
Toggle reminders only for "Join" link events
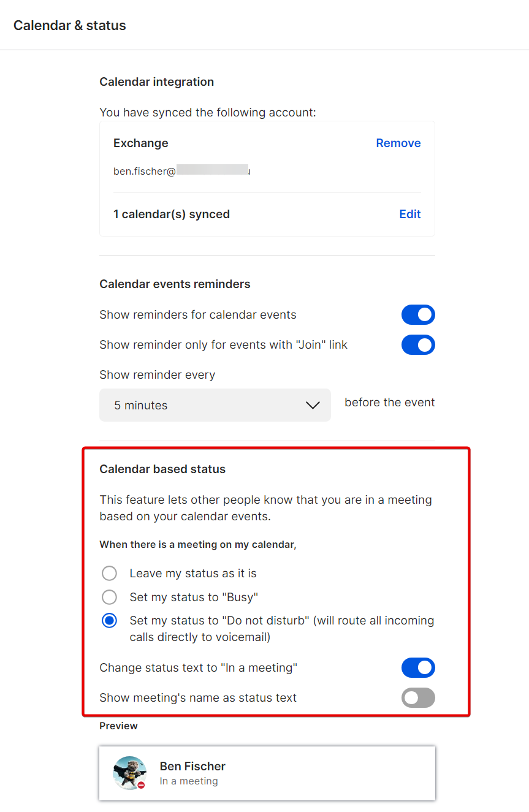[418, 345]
